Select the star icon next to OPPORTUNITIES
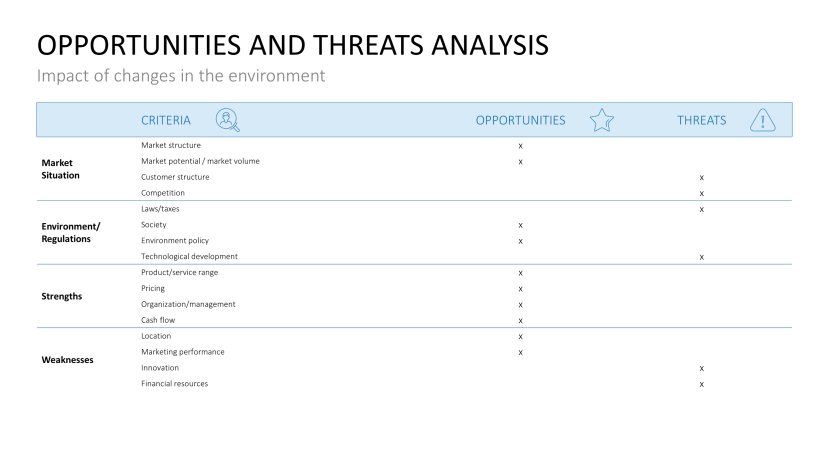829x466 pixels. point(601,121)
